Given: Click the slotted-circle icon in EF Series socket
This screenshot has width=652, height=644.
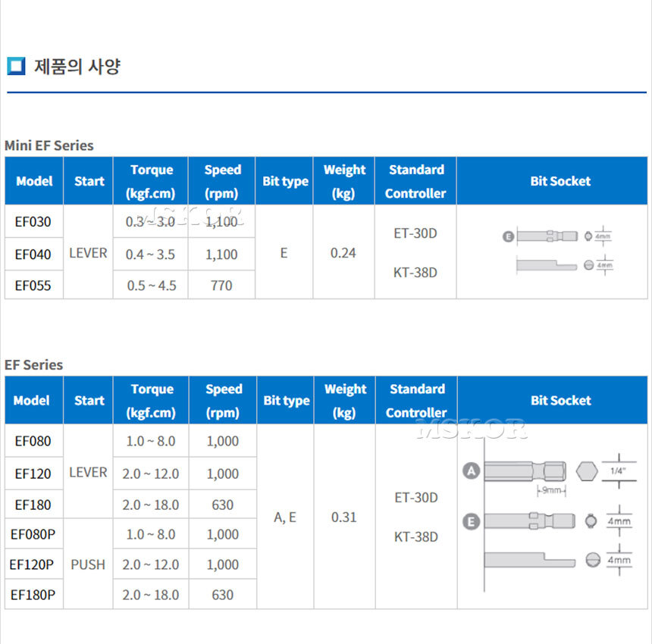Looking at the screenshot, I should (594, 560).
